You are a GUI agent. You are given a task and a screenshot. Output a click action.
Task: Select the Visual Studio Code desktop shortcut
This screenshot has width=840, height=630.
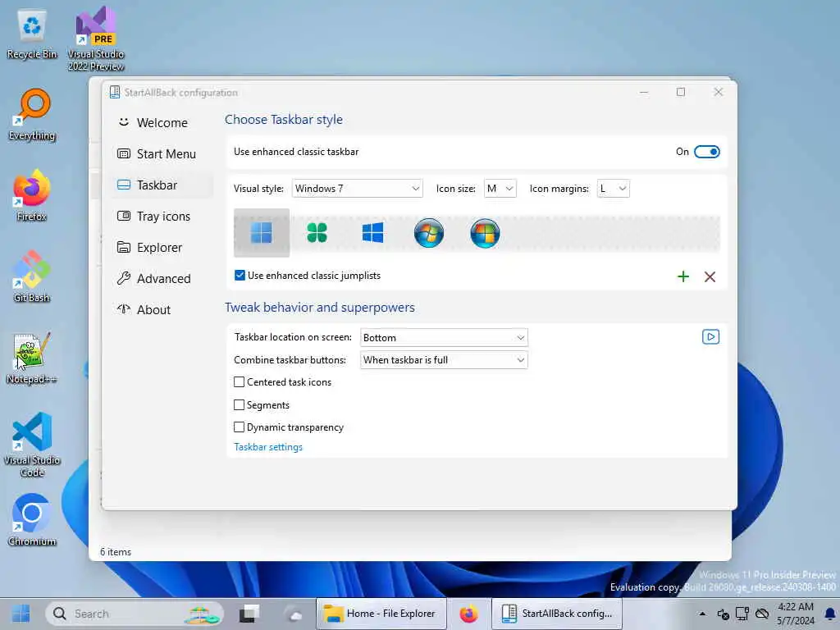click(32, 445)
